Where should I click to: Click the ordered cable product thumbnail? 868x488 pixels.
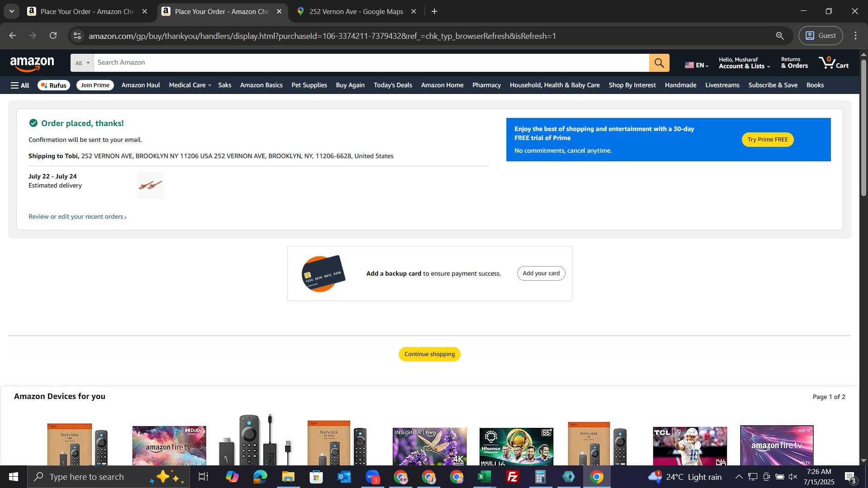(151, 185)
